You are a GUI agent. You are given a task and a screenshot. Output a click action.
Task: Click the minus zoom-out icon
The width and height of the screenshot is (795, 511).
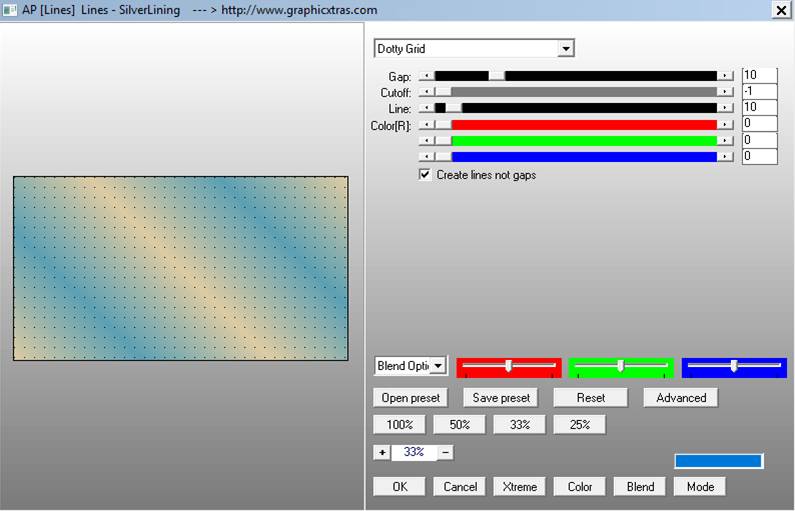[x=445, y=452]
